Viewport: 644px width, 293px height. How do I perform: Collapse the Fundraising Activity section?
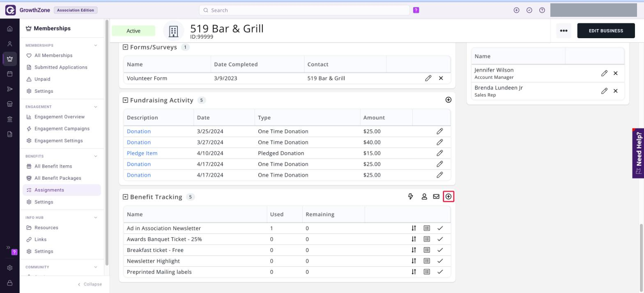126,100
